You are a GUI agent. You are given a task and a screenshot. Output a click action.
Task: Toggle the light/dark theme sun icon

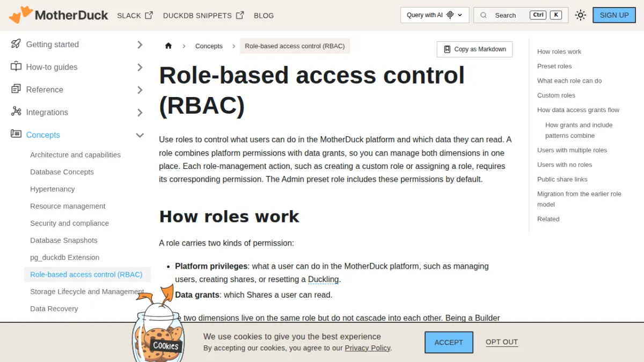(x=580, y=15)
